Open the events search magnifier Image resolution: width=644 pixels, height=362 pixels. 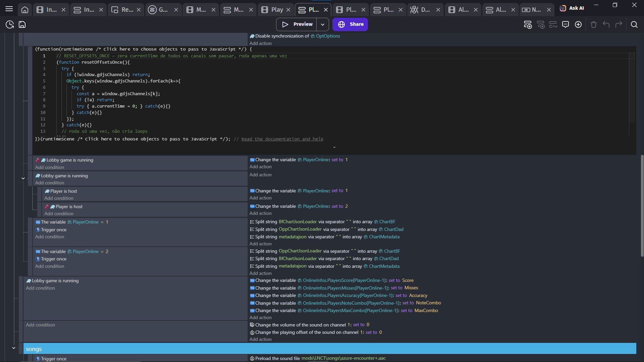(634, 24)
